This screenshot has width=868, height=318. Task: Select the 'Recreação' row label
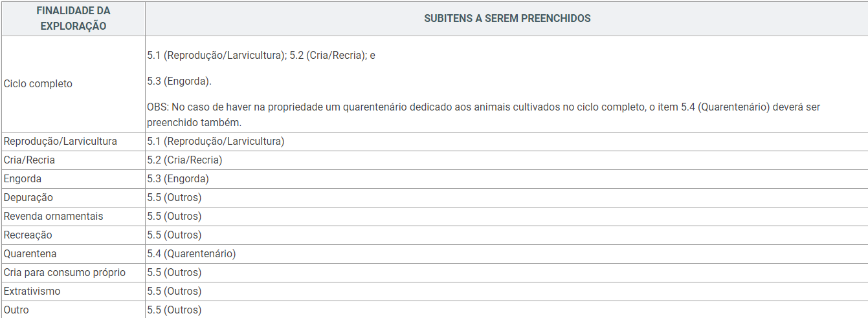click(x=28, y=235)
